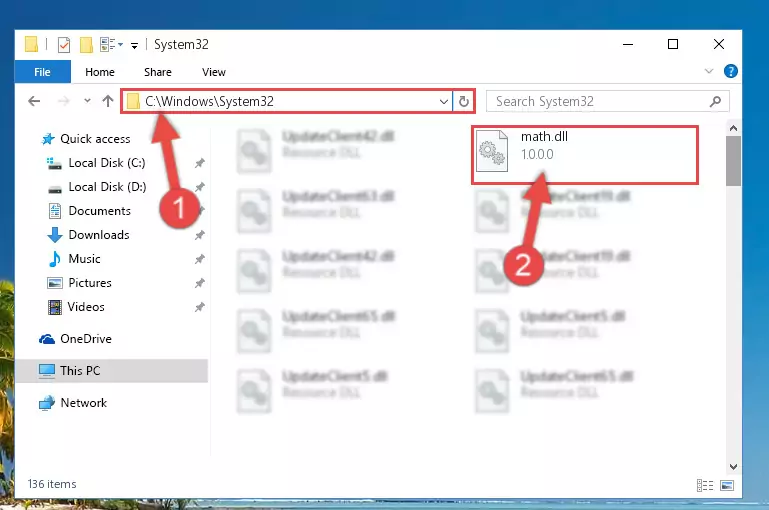Select the math.dll file
Screen dimensions: 769x510
[585, 155]
